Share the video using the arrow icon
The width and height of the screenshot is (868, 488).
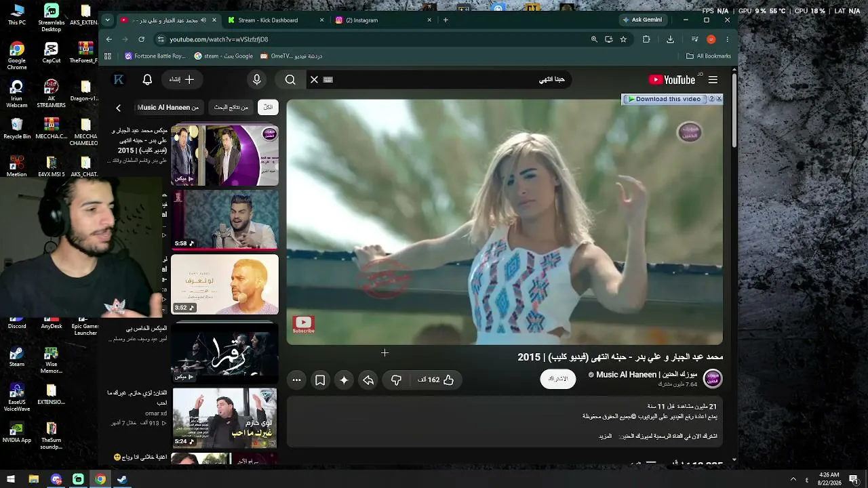point(368,380)
